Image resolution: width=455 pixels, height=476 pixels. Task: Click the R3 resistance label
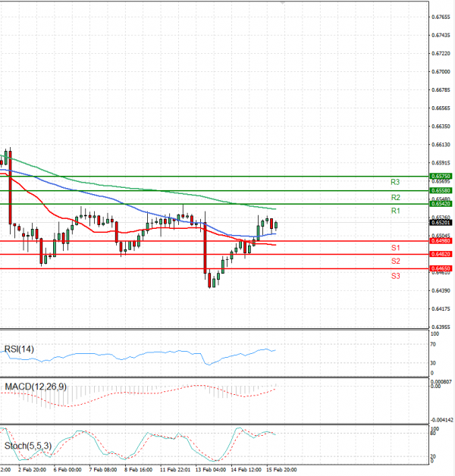click(395, 182)
